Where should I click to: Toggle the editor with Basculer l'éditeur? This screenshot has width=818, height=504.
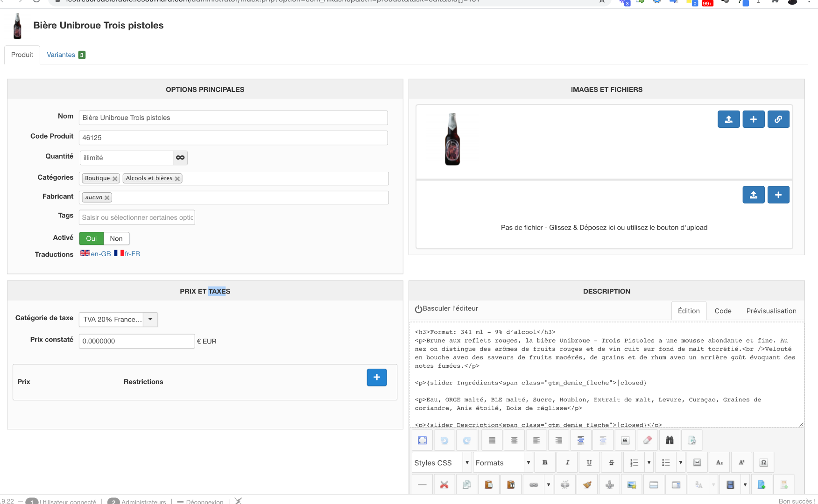pyautogui.click(x=446, y=308)
